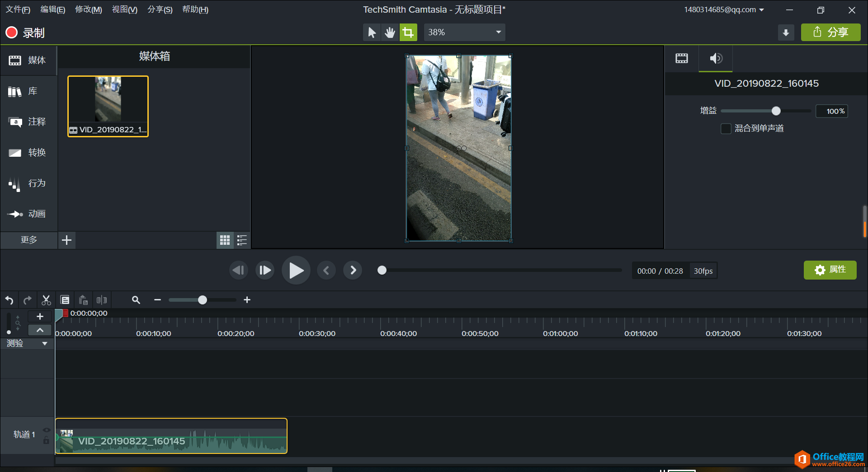The image size is (868, 472).
Task: Split clip at playhead icon
Action: (x=102, y=300)
